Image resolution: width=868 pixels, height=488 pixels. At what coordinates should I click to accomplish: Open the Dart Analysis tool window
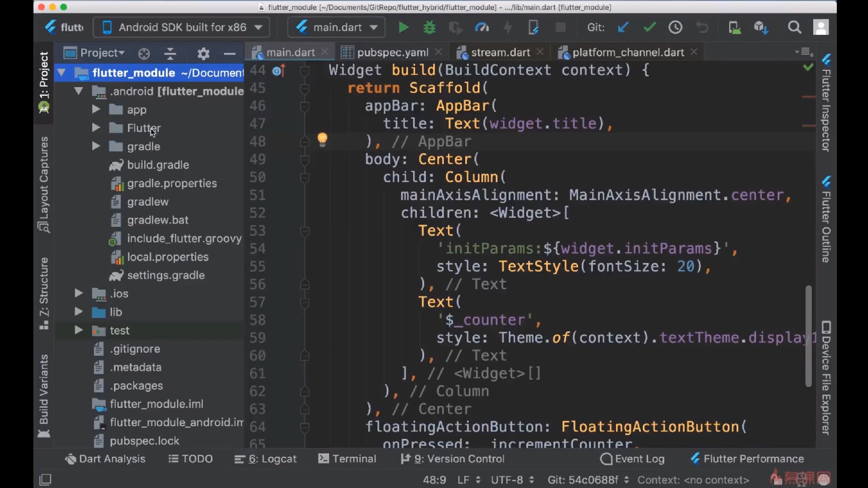pyautogui.click(x=105, y=459)
